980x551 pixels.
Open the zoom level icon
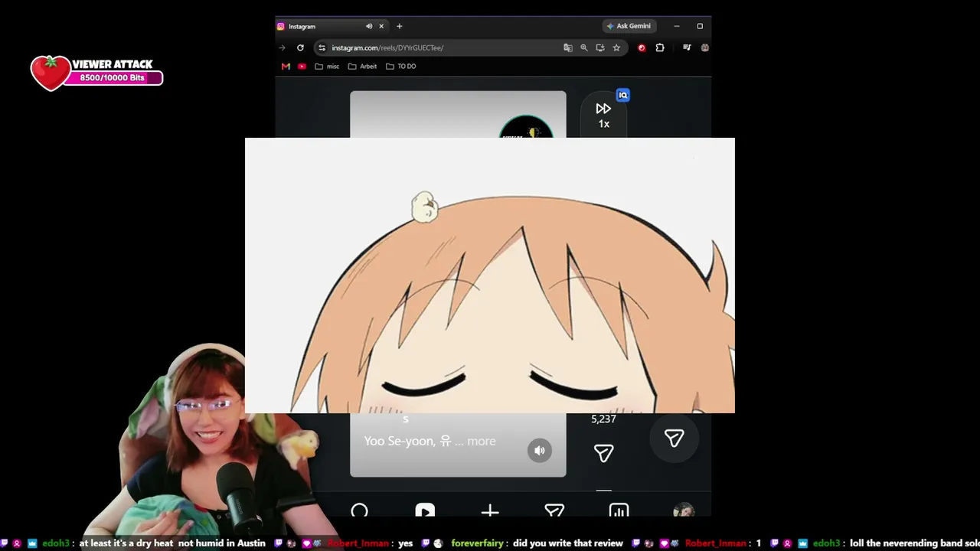point(584,47)
